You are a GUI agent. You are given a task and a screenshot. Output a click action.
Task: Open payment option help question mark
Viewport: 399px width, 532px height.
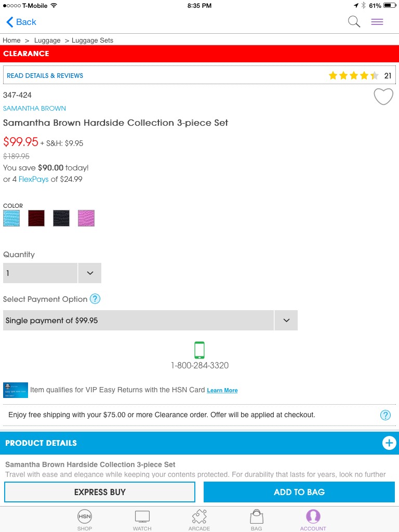click(95, 299)
